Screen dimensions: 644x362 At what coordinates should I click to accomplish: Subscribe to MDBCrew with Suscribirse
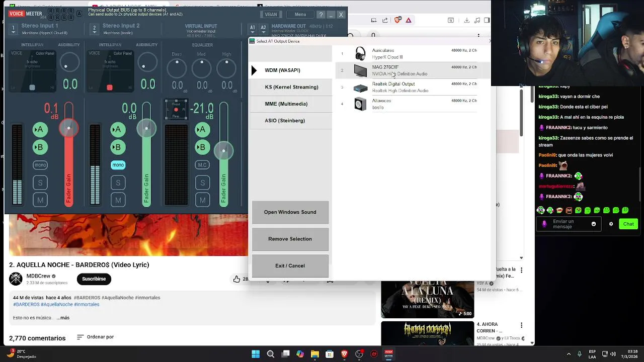[94, 279]
